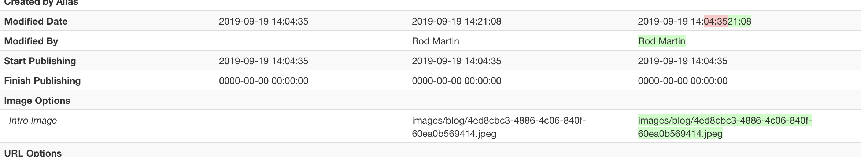
Task: Click the last-column Start Publishing date
Action: (x=683, y=61)
